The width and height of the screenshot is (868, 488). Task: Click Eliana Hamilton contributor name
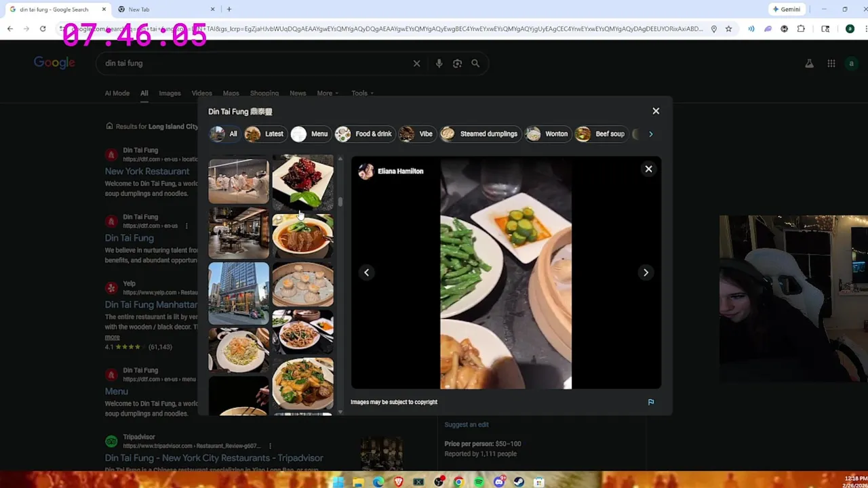coord(400,171)
